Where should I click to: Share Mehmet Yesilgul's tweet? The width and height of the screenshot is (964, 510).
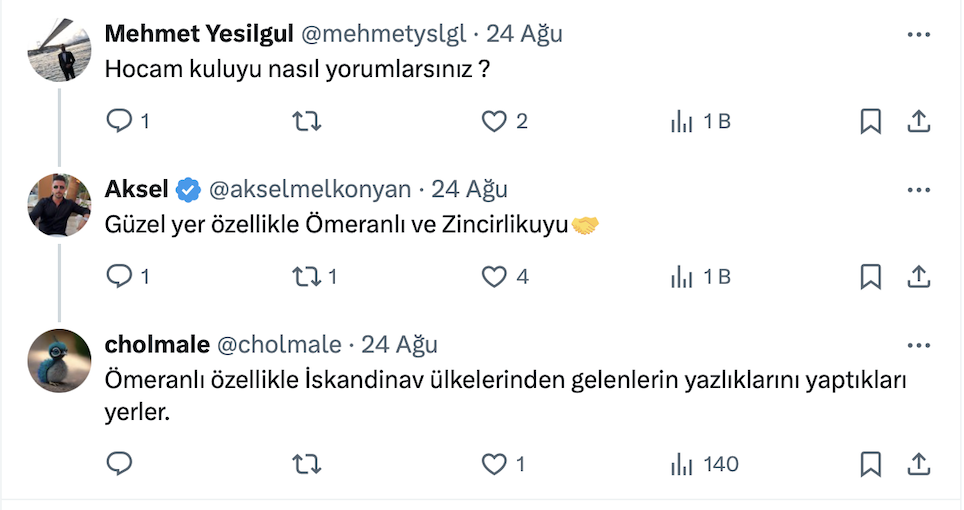[918, 122]
